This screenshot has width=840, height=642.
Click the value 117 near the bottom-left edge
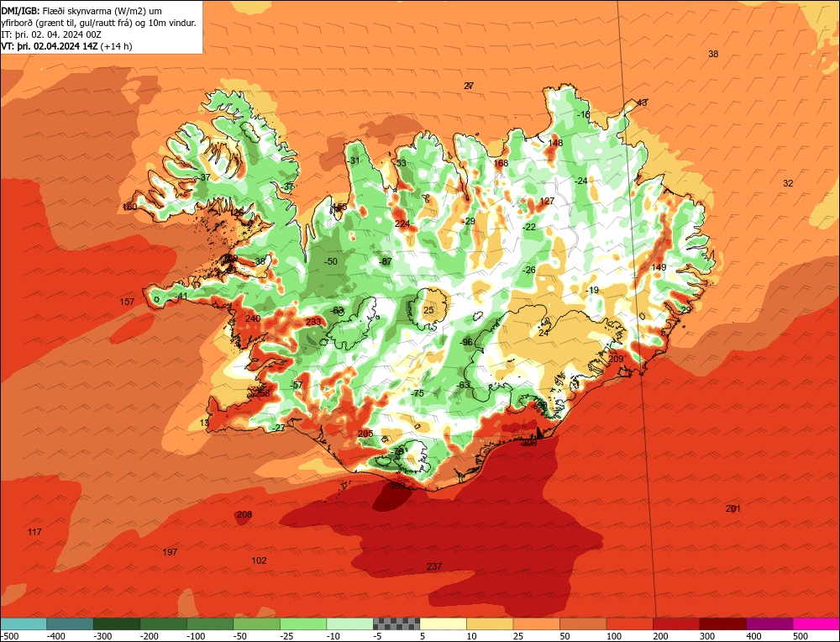[34, 532]
